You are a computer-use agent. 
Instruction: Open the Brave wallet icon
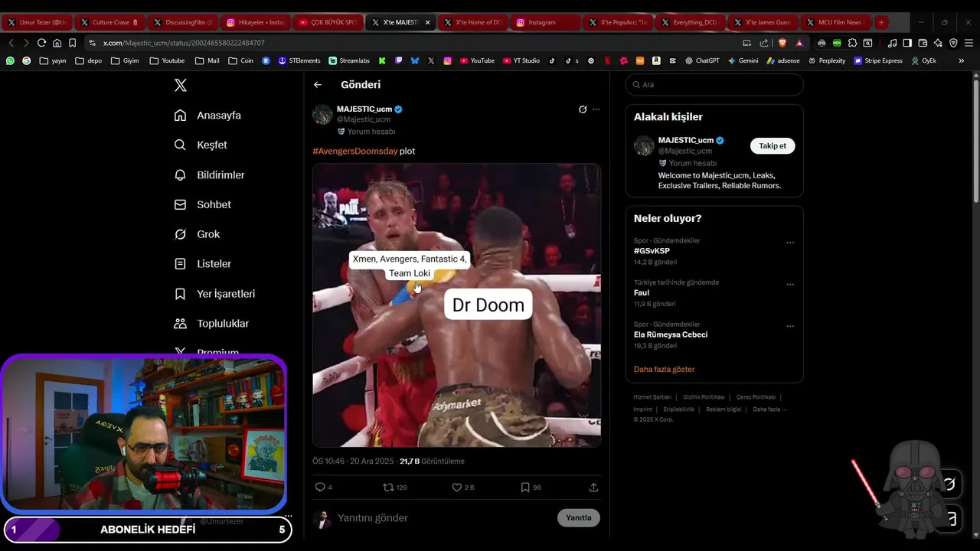923,43
